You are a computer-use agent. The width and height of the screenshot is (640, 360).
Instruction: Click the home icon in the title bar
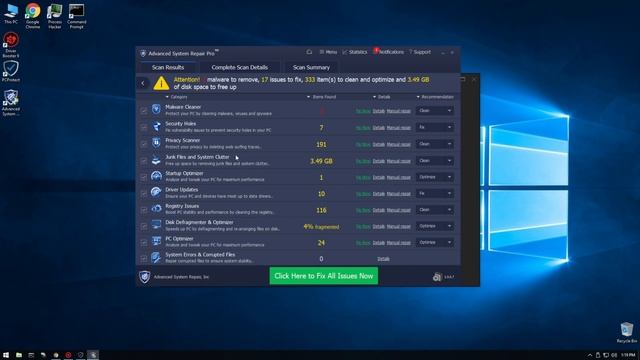pos(309,52)
